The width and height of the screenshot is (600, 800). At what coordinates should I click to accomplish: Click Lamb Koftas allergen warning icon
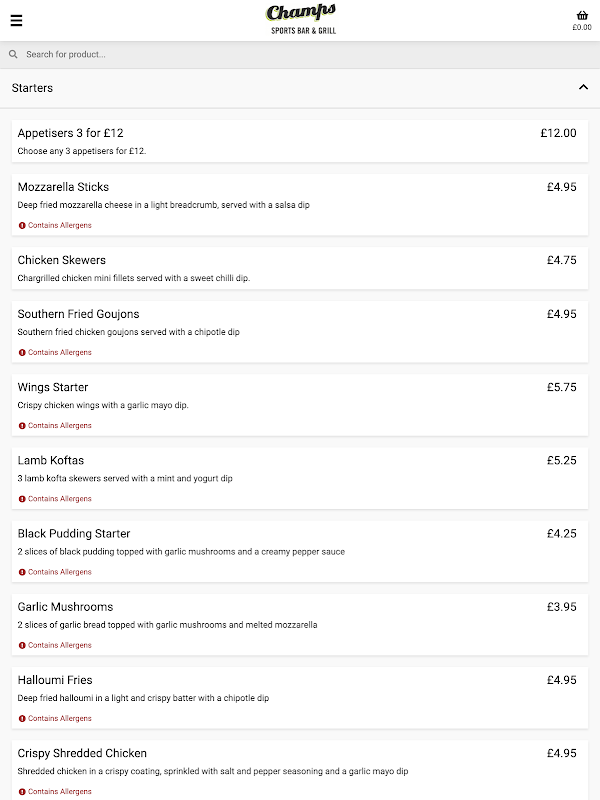click(22, 499)
